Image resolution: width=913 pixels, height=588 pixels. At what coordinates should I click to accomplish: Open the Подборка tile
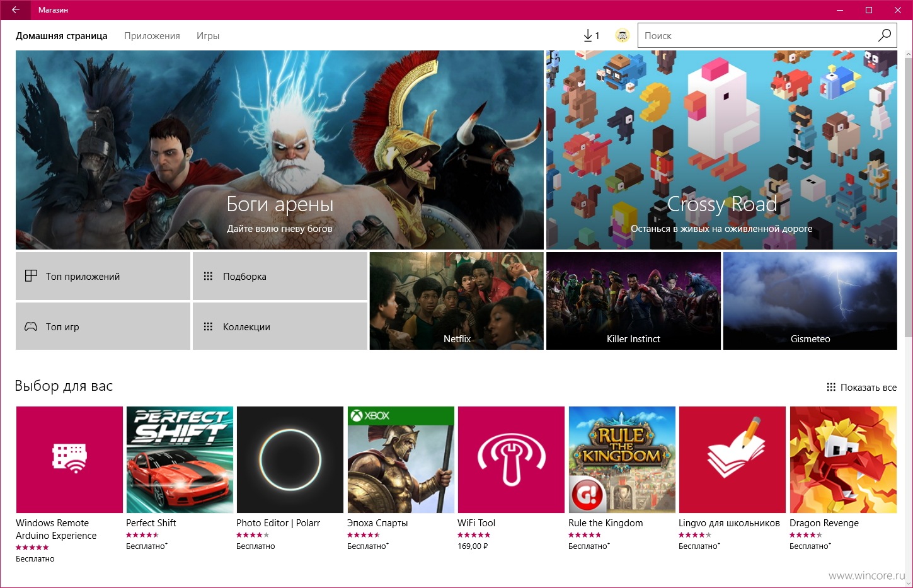(280, 276)
